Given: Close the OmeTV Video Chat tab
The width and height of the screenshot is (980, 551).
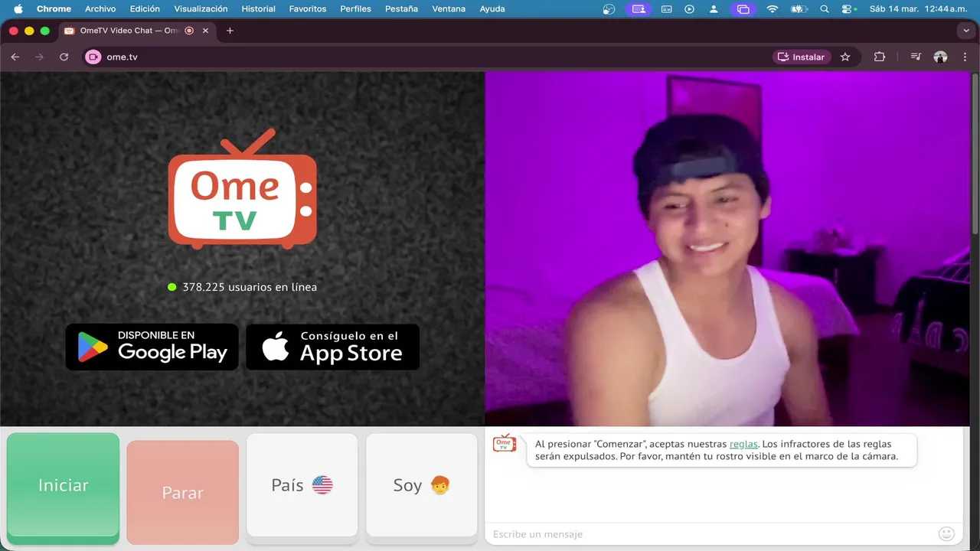Looking at the screenshot, I should [x=205, y=31].
